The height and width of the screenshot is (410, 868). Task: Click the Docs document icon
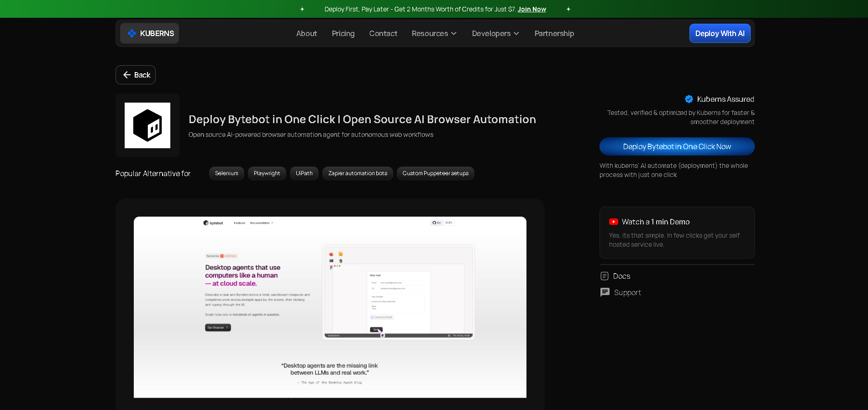(605, 276)
